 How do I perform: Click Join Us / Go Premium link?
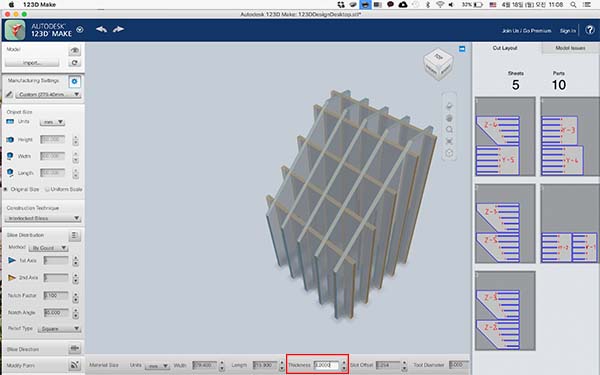[527, 31]
